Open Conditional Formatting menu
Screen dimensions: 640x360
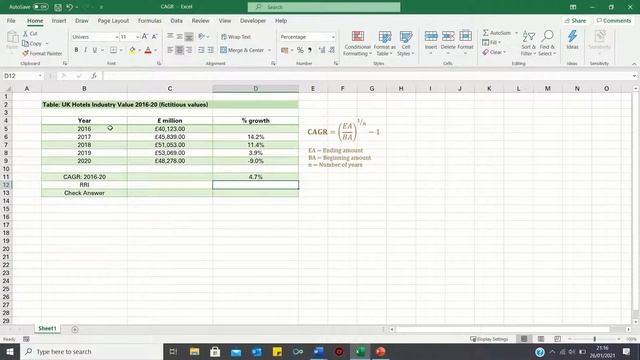(358, 43)
